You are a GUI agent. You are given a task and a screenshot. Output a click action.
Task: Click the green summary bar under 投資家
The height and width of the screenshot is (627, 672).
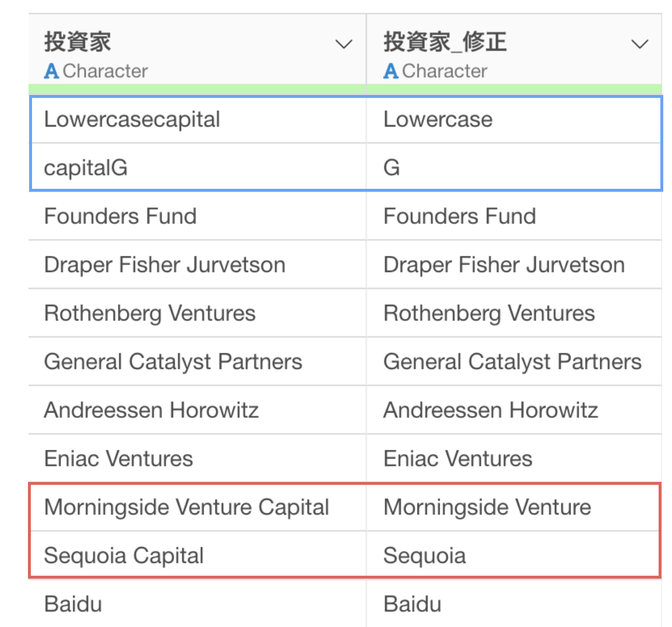(x=197, y=89)
